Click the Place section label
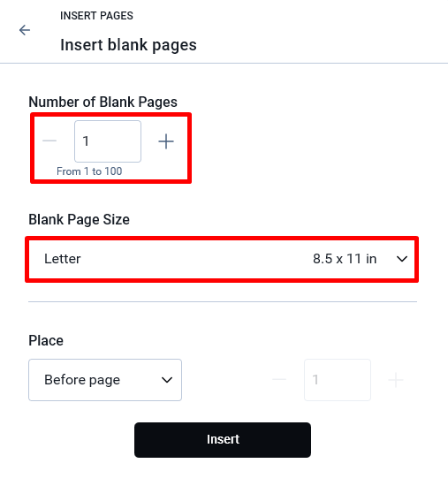 pyautogui.click(x=46, y=340)
